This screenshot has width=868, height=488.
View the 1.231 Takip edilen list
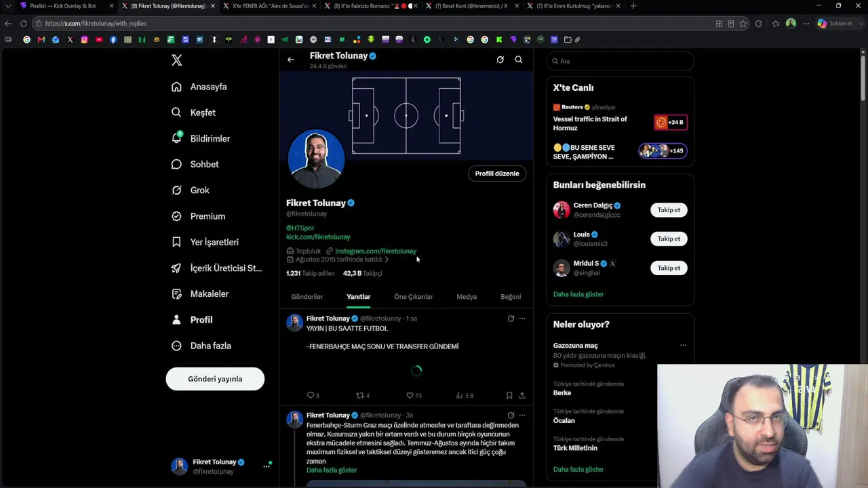tap(311, 273)
